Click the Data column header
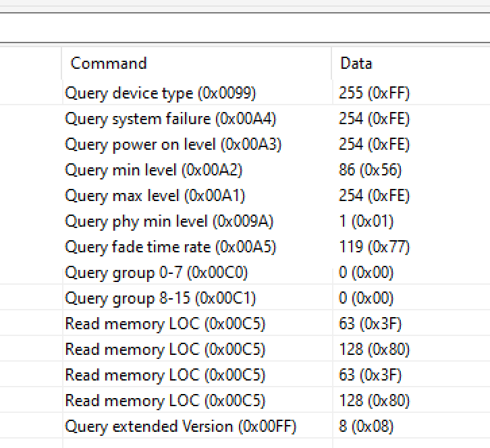The height and width of the screenshot is (448, 490). point(356,63)
